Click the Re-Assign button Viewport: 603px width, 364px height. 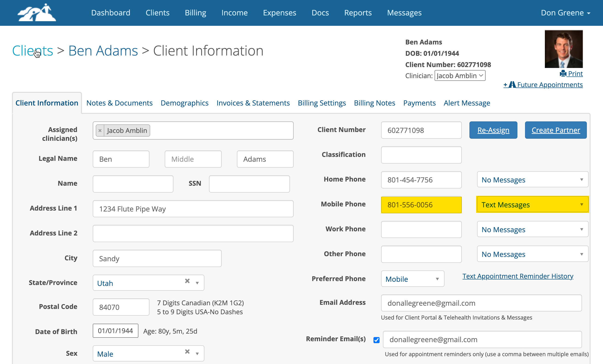pyautogui.click(x=493, y=130)
